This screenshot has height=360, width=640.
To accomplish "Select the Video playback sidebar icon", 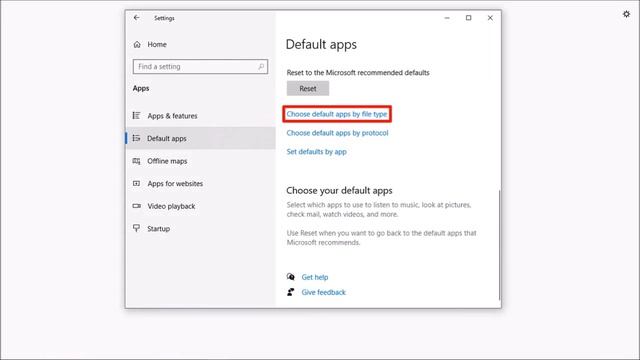I will [136, 206].
